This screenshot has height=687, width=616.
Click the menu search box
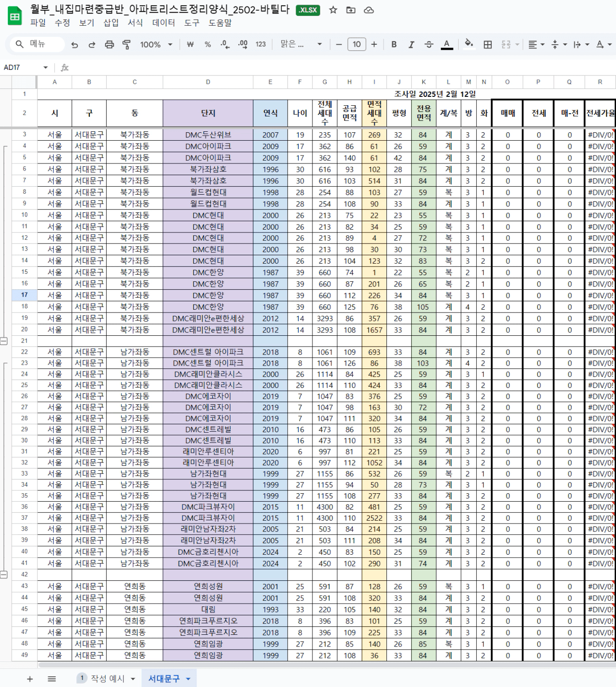37,44
